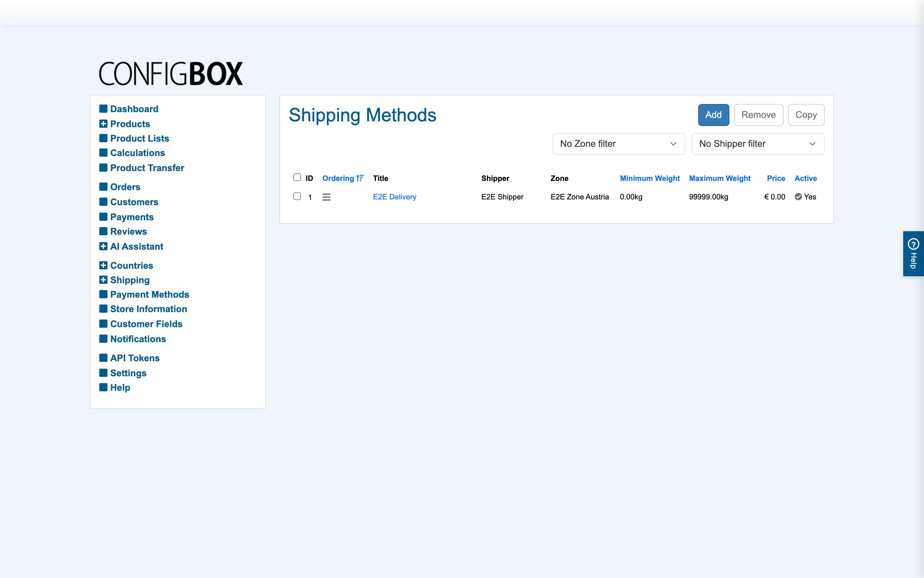Click the square icon beside Payments
Viewport: 924px width, 578px height.
pos(103,217)
